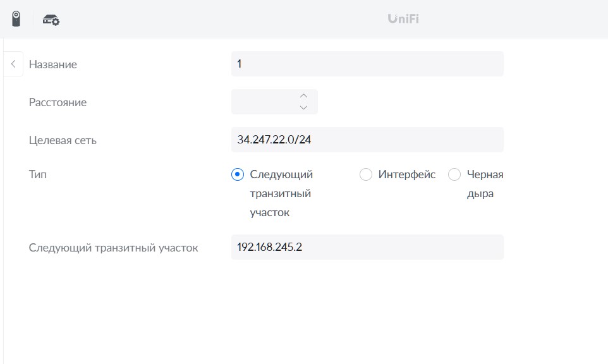The height and width of the screenshot is (364, 608).
Task: Focus the Название field containing 1
Action: coord(367,64)
